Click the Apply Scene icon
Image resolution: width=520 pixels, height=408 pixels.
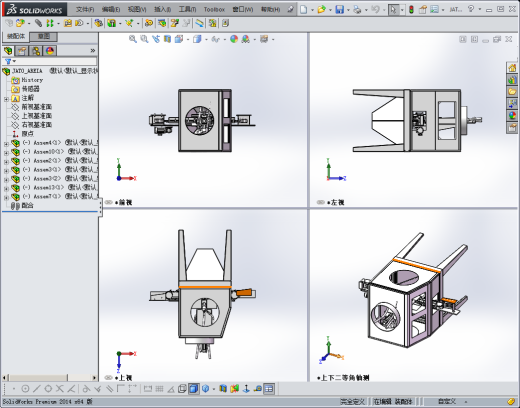(246, 39)
